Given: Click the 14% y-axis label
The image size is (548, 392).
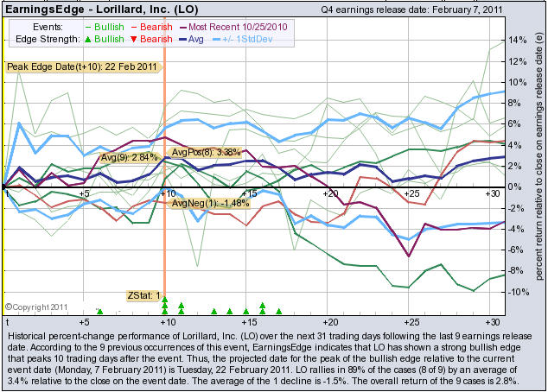Looking at the screenshot, I should point(516,41).
